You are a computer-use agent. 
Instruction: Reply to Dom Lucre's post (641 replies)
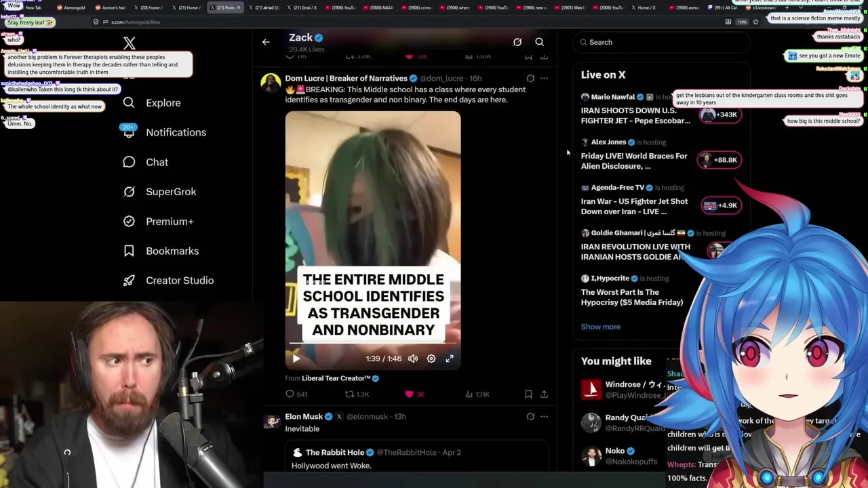click(296, 394)
